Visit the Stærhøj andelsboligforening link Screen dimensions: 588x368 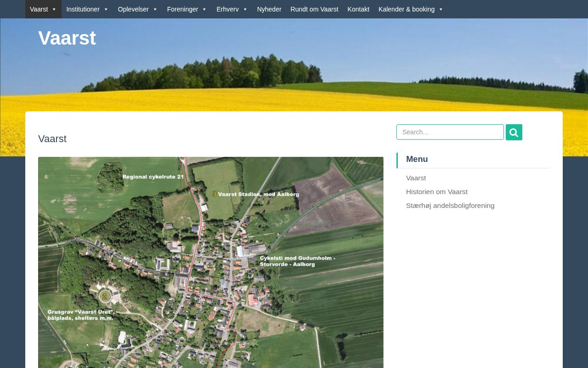450,206
